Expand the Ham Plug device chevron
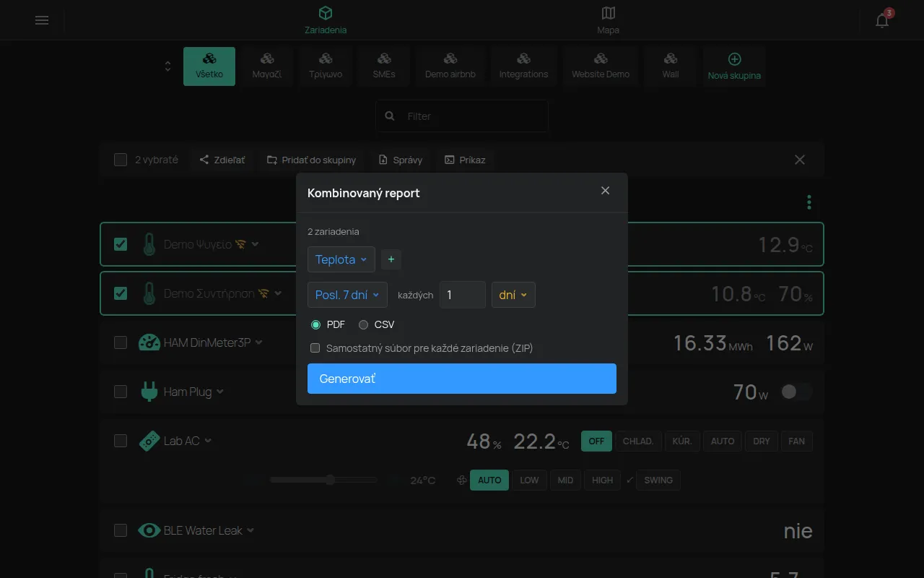Image resolution: width=924 pixels, height=578 pixels. tap(220, 392)
